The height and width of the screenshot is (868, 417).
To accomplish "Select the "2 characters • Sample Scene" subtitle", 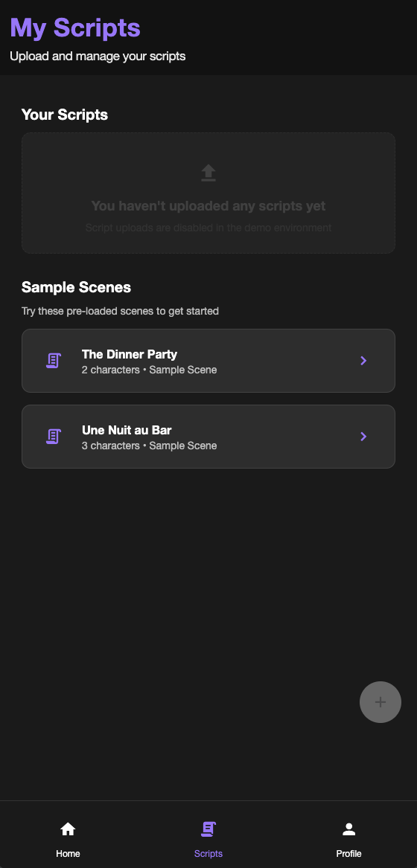I will tap(149, 370).
